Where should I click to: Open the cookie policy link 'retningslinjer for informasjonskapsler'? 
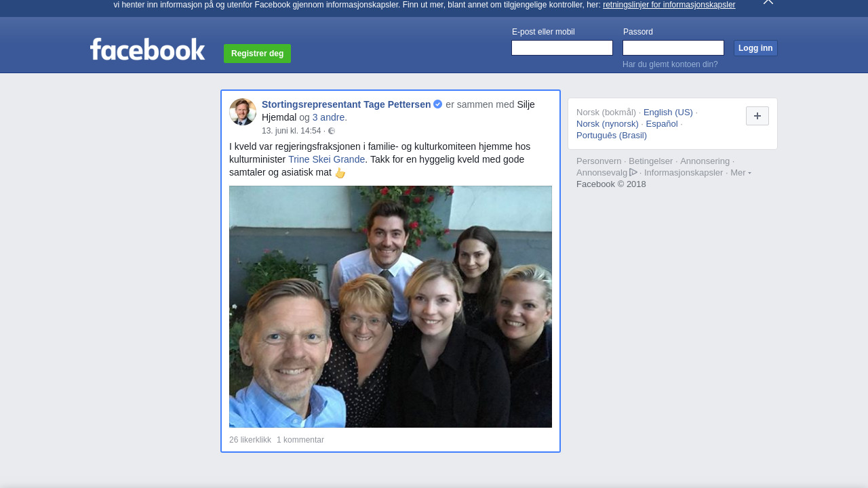point(669,5)
